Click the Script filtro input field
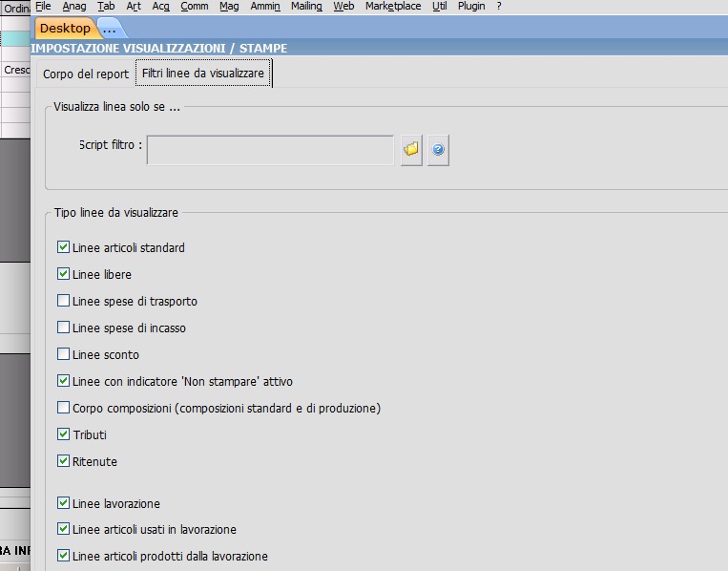The height and width of the screenshot is (571, 728). point(270,150)
